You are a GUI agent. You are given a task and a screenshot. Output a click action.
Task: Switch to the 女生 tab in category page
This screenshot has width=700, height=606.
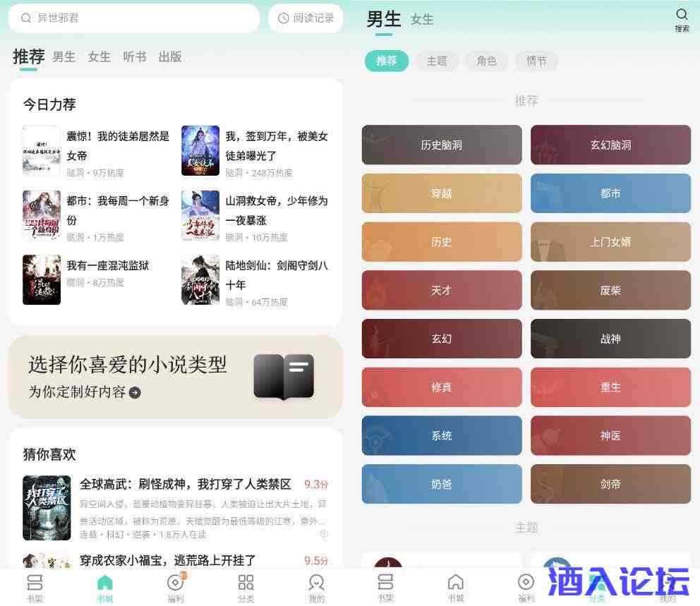[x=422, y=20]
